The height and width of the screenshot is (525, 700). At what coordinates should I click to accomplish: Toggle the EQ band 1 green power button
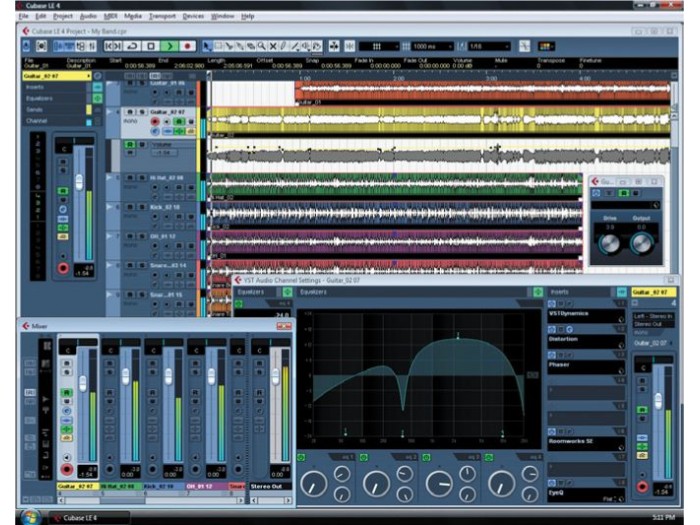click(x=301, y=457)
